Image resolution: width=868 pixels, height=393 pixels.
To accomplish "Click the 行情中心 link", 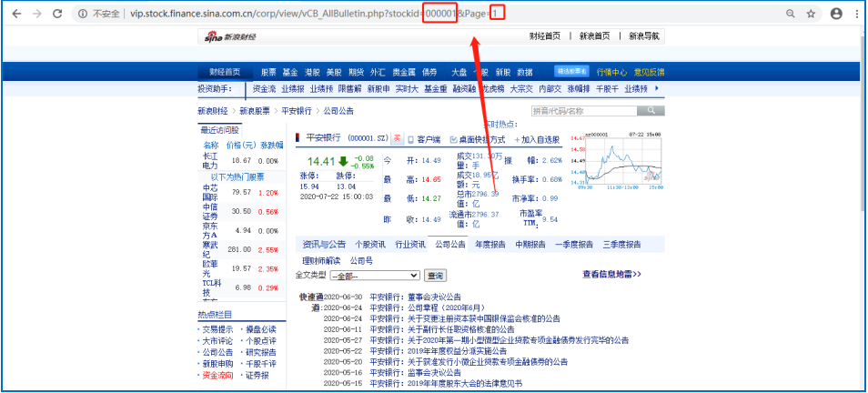I will [611, 72].
